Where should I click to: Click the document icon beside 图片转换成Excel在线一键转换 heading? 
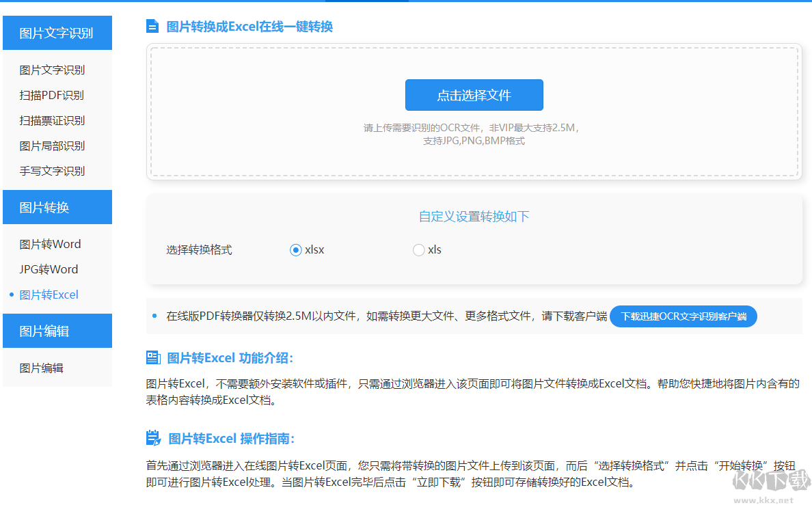point(153,26)
